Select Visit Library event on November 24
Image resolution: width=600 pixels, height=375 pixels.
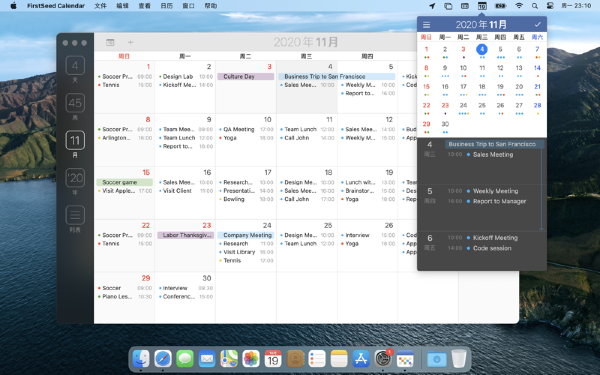(246, 252)
